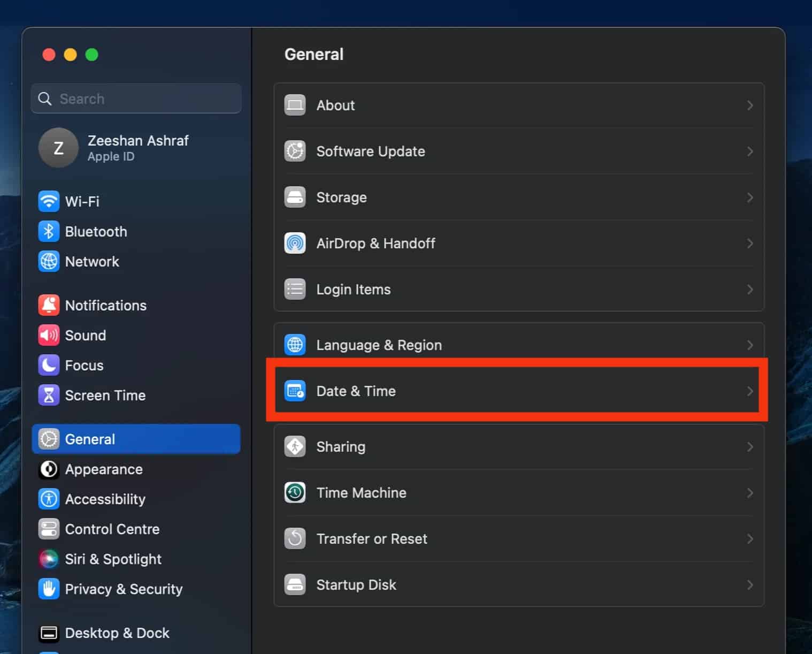Select the Siri & Spotlight label
The height and width of the screenshot is (654, 812).
[x=113, y=559]
